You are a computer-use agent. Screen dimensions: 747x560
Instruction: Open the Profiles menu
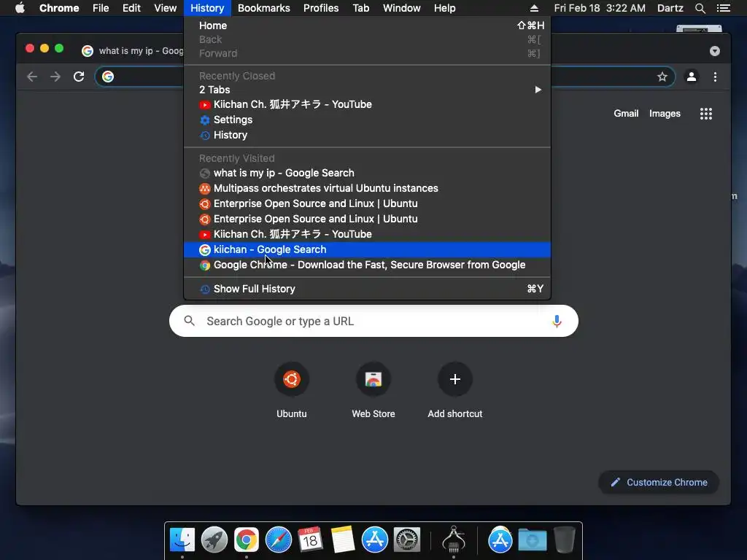click(321, 8)
